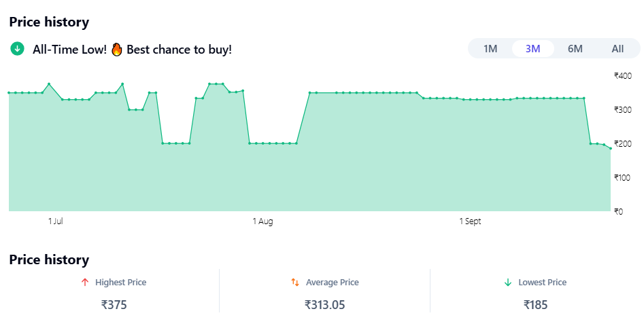Image resolution: width=644 pixels, height=324 pixels.
Task: Click the green down-arrow Lowest Price icon
Action: [x=507, y=283]
